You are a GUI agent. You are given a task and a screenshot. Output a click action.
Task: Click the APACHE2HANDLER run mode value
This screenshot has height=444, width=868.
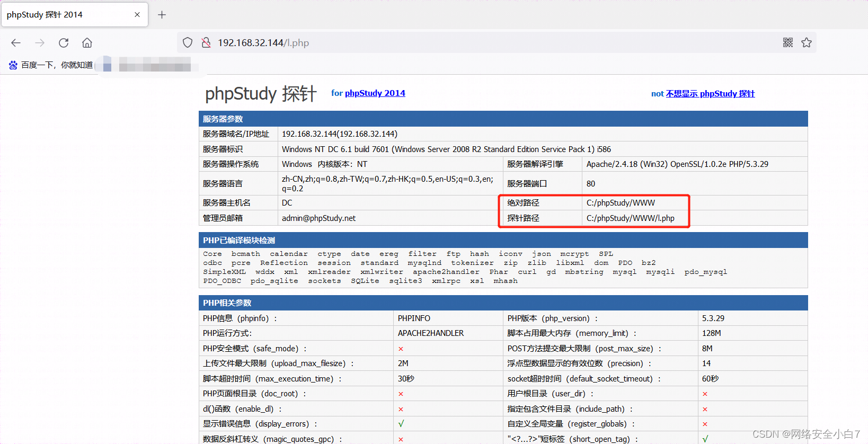tap(431, 333)
